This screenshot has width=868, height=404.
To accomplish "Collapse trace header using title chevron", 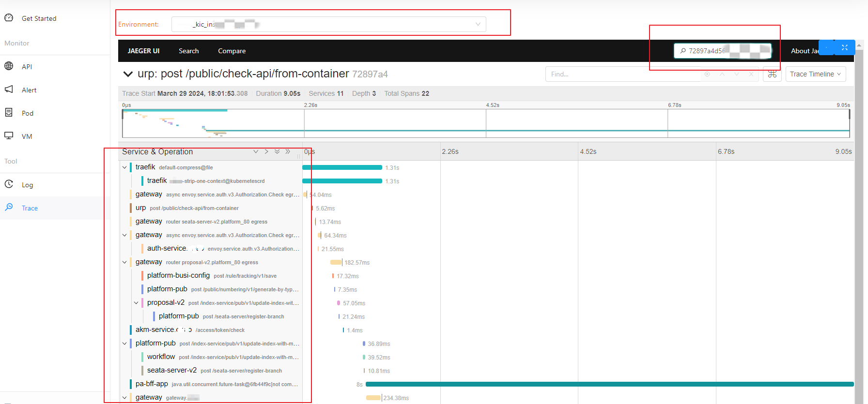I will click(128, 74).
